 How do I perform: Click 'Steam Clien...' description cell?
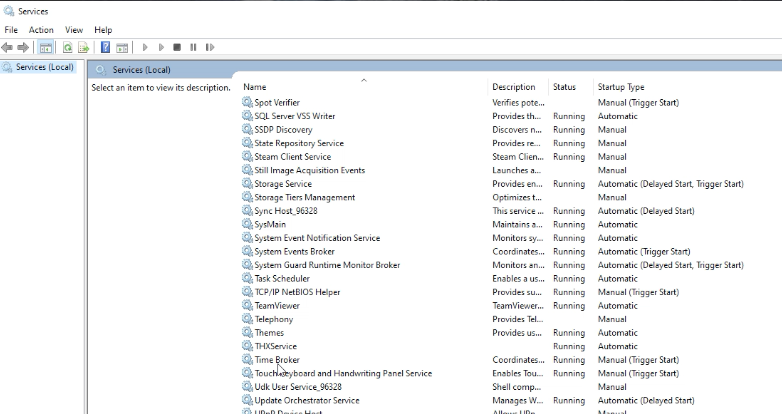(518, 157)
